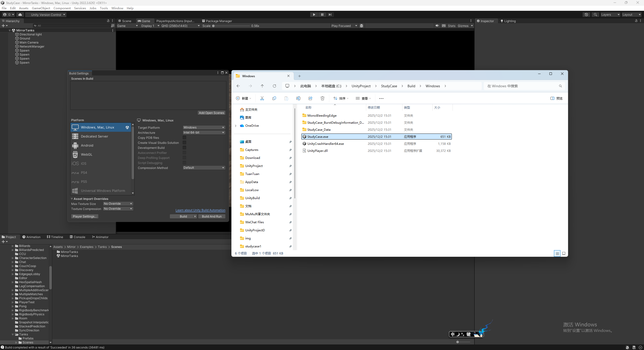Screen dimensions: 644x350
Task: Open the GameObject menu
Action: pos(41,8)
